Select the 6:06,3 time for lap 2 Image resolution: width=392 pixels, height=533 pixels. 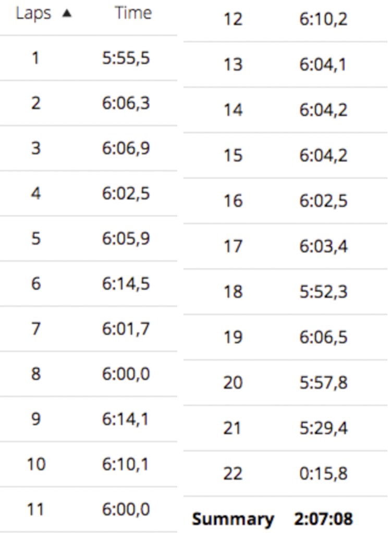click(x=126, y=103)
